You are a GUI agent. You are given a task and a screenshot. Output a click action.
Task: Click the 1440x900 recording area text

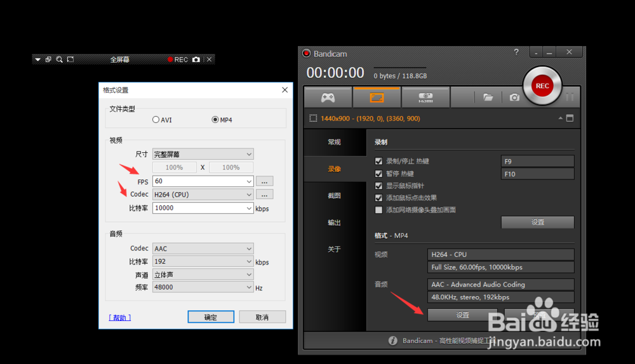point(370,119)
